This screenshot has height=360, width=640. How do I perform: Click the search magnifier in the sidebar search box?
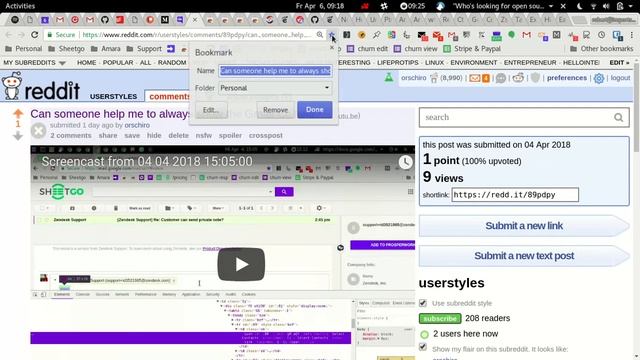click(618, 118)
